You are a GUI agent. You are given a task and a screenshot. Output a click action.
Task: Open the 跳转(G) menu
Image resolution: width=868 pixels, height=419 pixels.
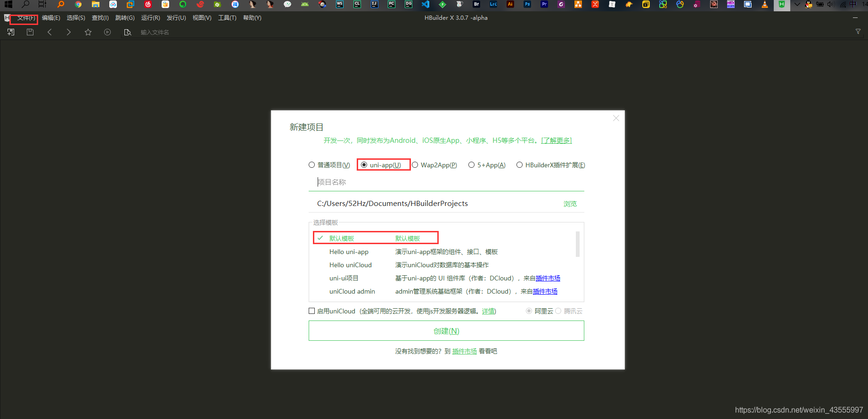pyautogui.click(x=125, y=18)
